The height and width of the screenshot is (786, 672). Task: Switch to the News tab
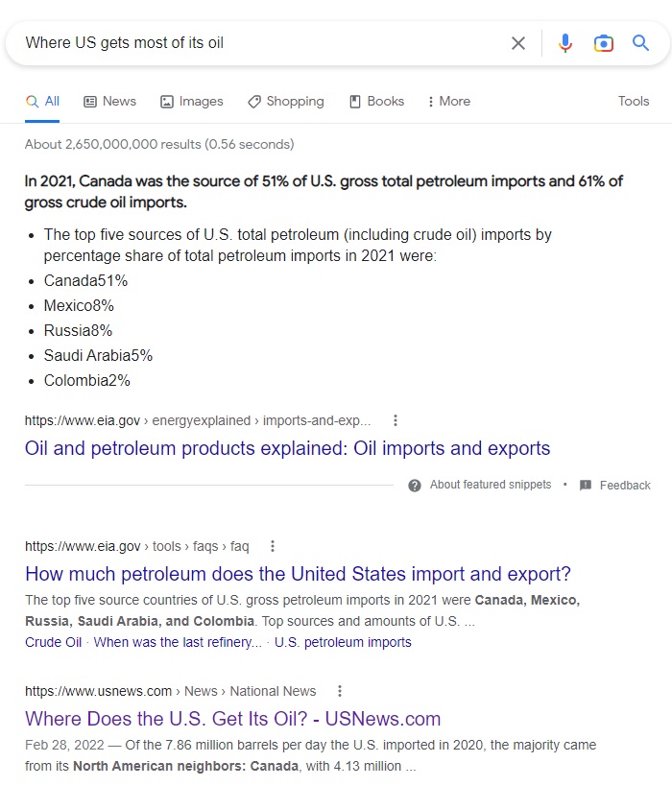tap(109, 102)
